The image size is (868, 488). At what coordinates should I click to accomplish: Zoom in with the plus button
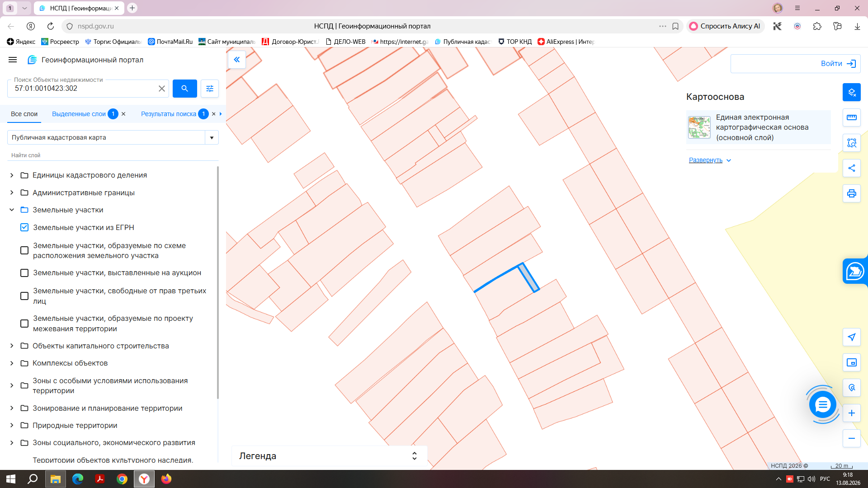click(x=852, y=413)
